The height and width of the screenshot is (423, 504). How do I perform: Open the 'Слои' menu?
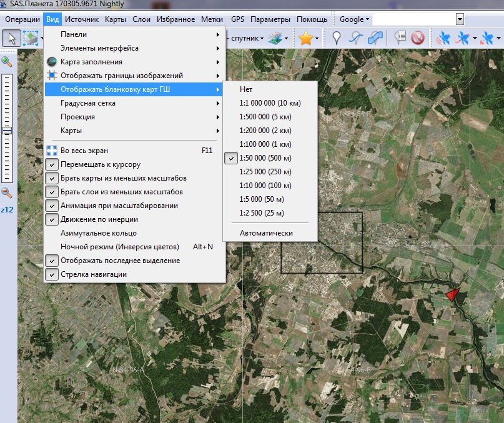pyautogui.click(x=141, y=19)
